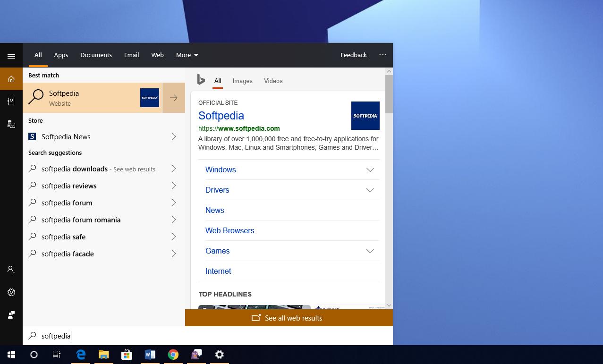Switch to the Email filter tab
603x364 pixels.
click(x=131, y=55)
